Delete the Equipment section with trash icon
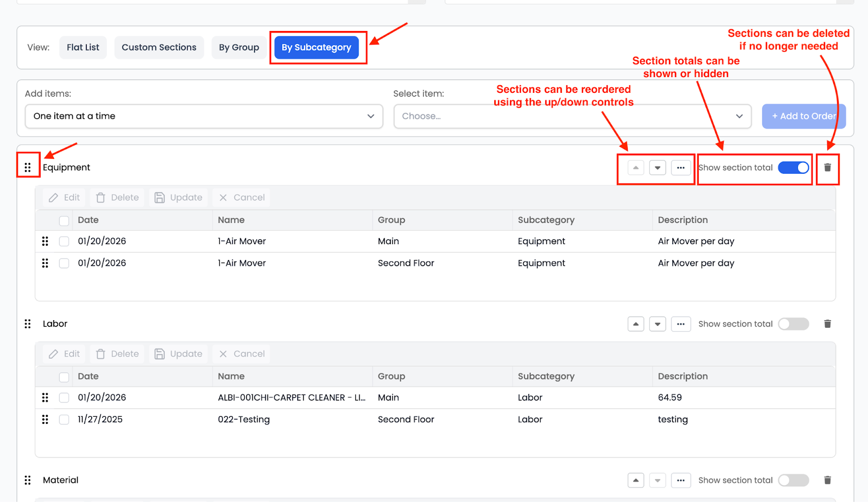The image size is (868, 502). coord(827,168)
